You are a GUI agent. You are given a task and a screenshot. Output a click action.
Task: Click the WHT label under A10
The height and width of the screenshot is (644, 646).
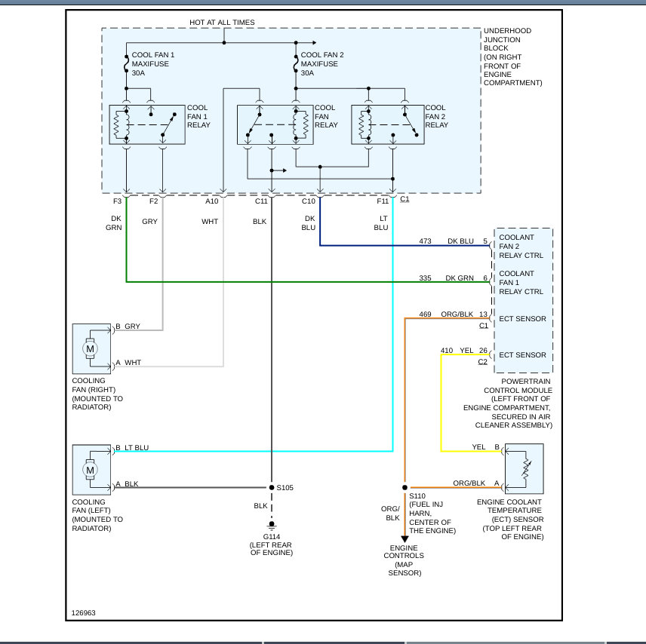(x=210, y=222)
